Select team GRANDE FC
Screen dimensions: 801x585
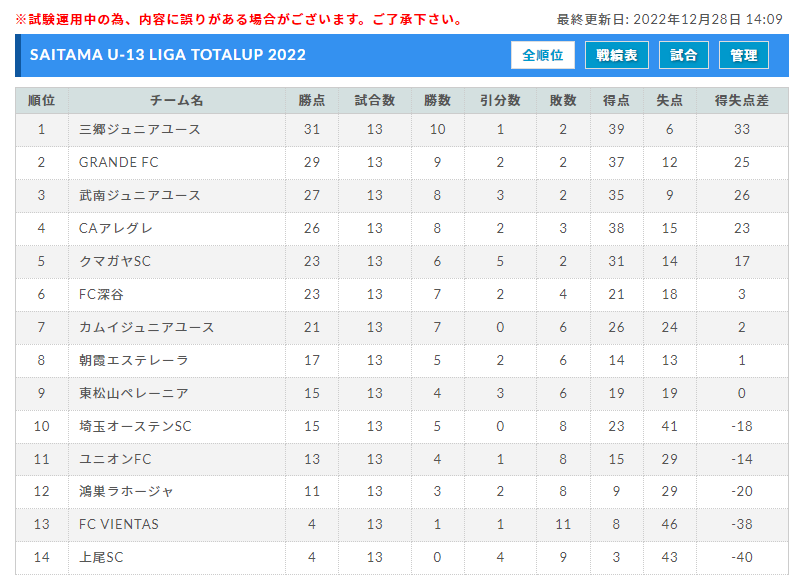click(x=119, y=162)
